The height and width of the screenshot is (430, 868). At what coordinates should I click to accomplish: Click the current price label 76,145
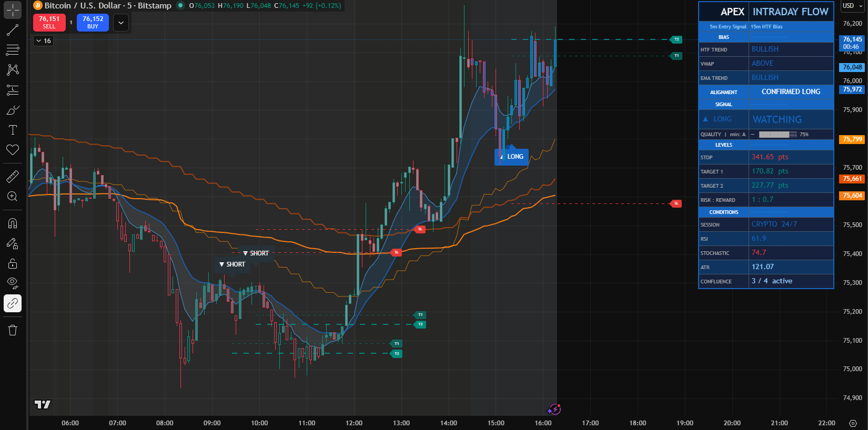click(852, 43)
